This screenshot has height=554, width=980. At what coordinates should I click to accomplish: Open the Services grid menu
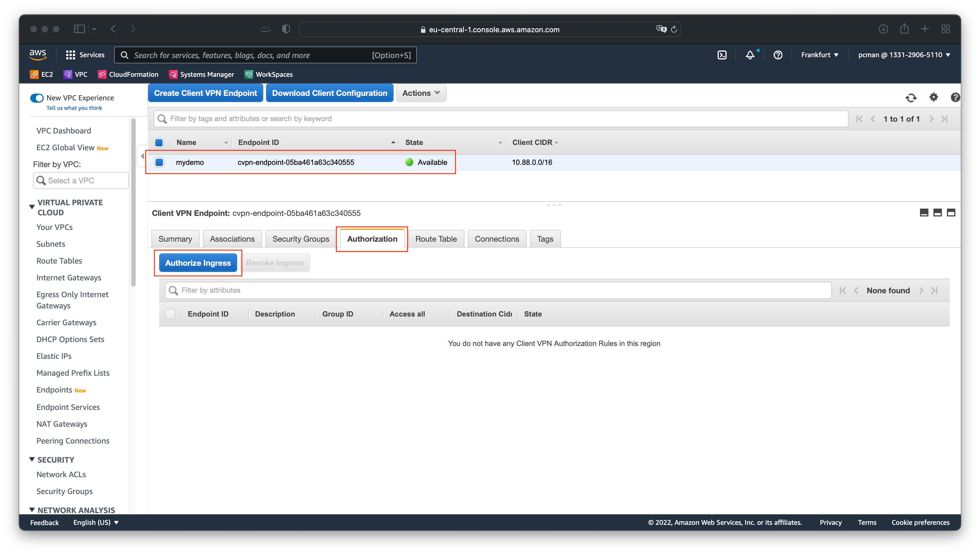pyautogui.click(x=85, y=55)
